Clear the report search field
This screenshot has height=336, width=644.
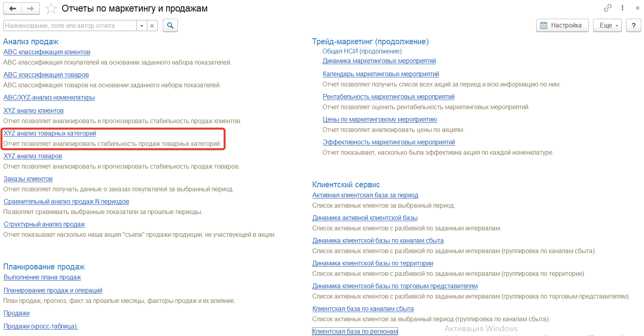(x=152, y=26)
